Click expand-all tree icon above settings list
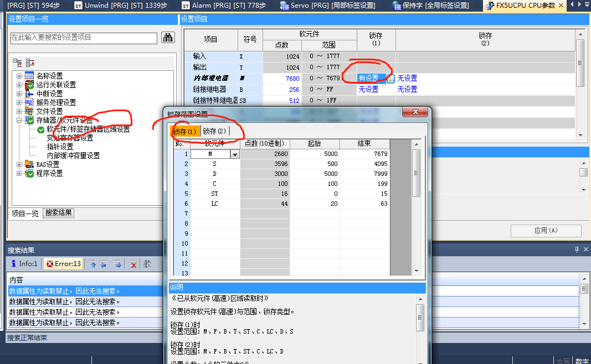Viewport: 591px width, 364px height. (17, 63)
